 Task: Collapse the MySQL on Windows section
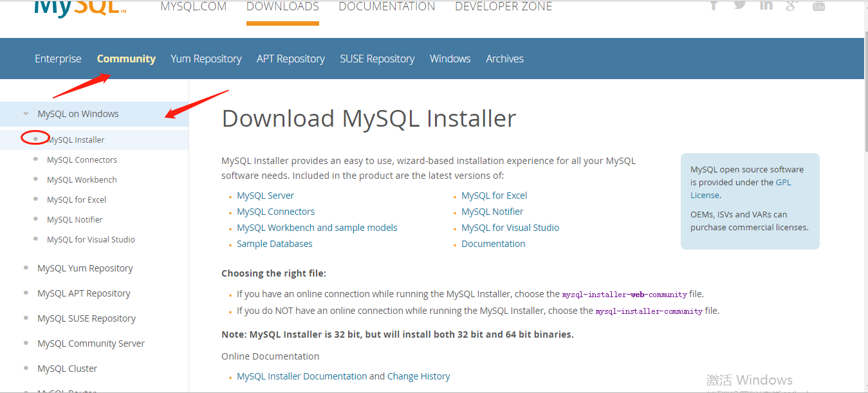25,113
